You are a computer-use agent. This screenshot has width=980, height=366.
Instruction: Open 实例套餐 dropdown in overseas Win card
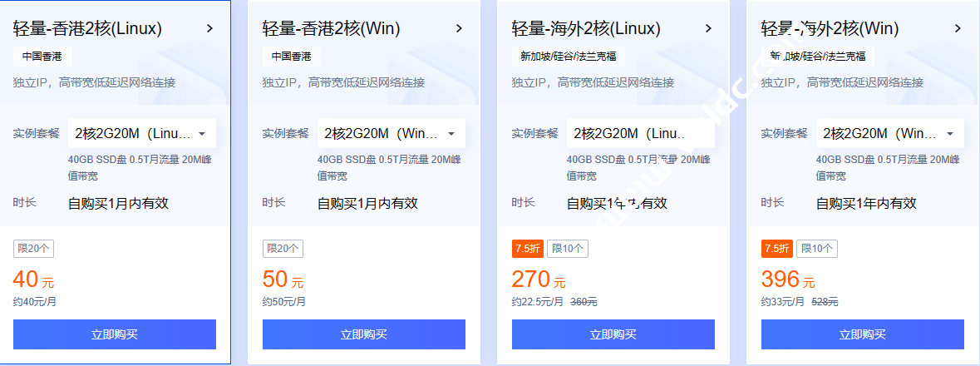[889, 133]
